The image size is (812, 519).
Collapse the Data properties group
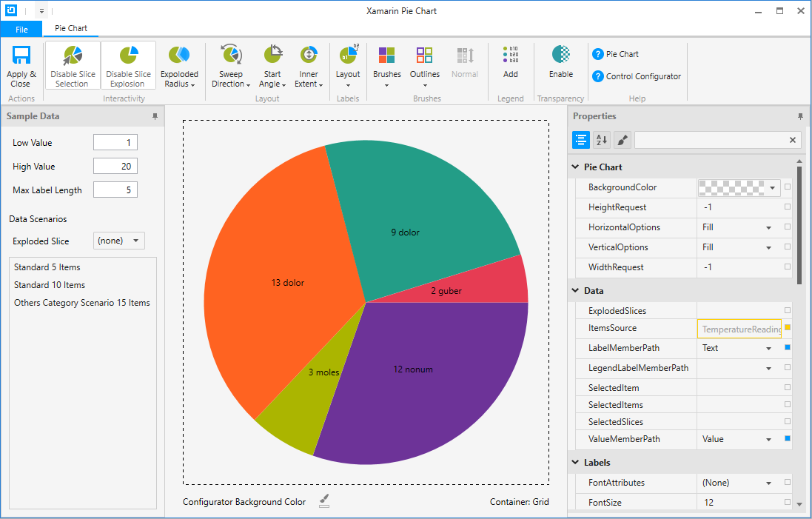point(575,290)
